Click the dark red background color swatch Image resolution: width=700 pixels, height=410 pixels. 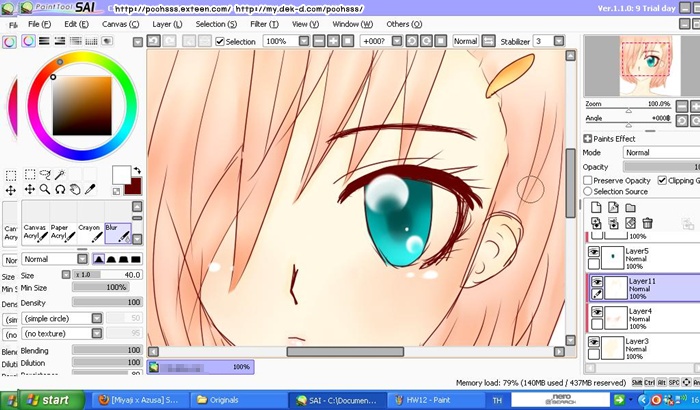coord(134,188)
